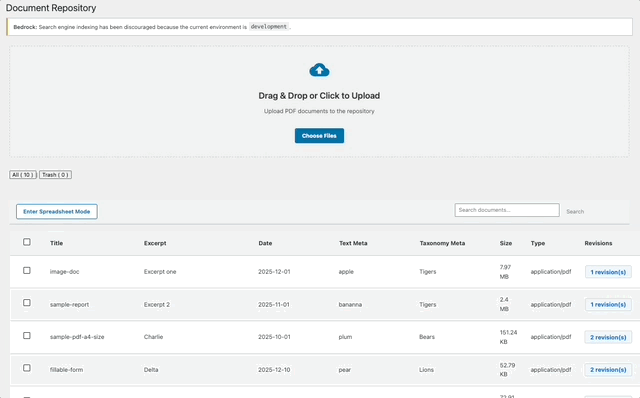Screen dimensions: 640x398
Task: Click the Search button
Action: [575, 211]
